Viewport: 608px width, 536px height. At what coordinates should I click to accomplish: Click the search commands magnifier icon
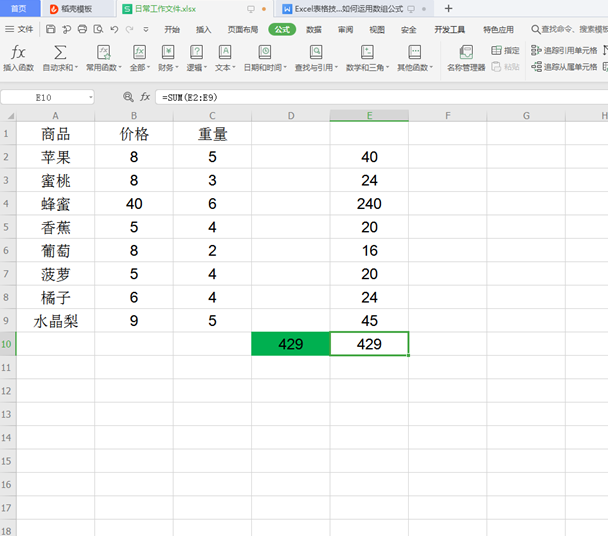[535, 29]
